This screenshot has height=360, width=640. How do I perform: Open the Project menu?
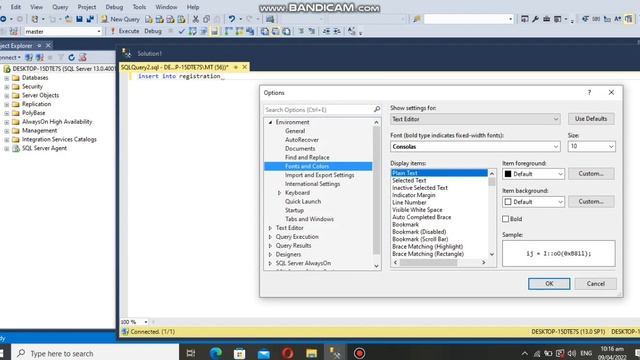[87, 7]
